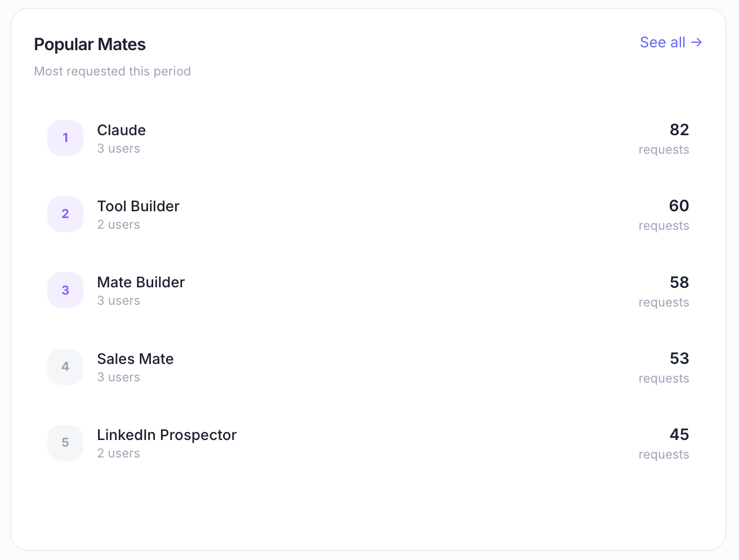Click the 2 users label under LinkedIn Prospector

click(118, 454)
